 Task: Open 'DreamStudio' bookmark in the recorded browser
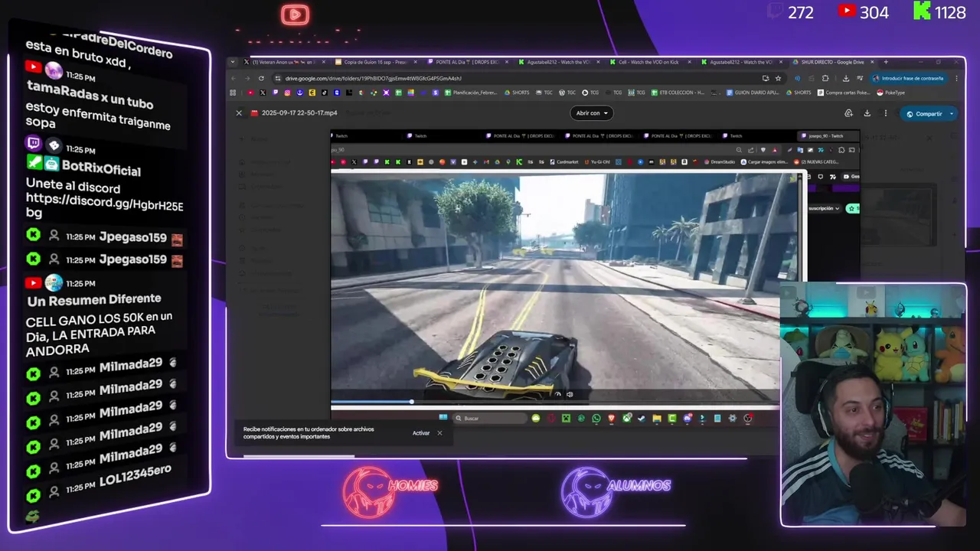pos(719,162)
